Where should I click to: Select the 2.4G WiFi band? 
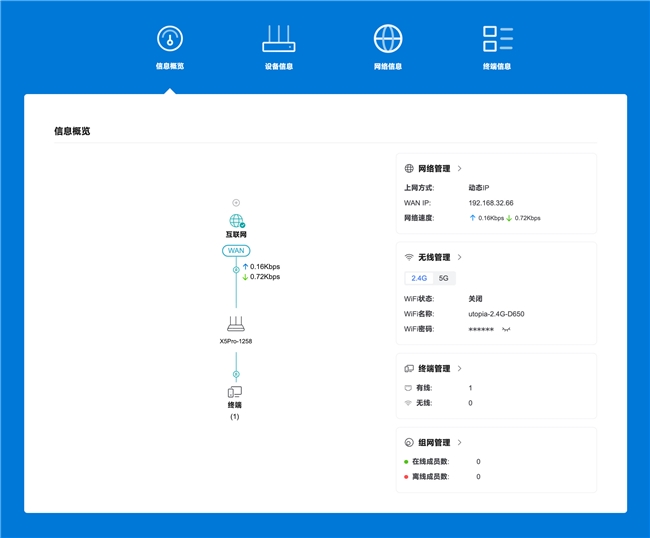pos(418,278)
